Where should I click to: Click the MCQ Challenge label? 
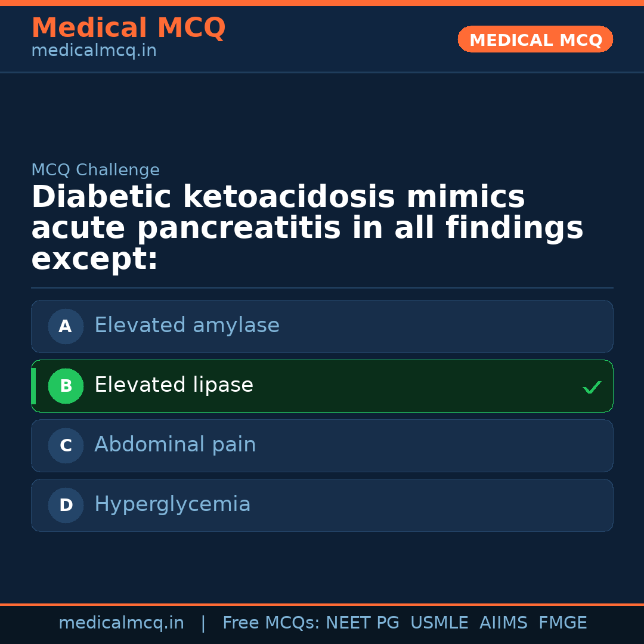pyautogui.click(x=95, y=170)
